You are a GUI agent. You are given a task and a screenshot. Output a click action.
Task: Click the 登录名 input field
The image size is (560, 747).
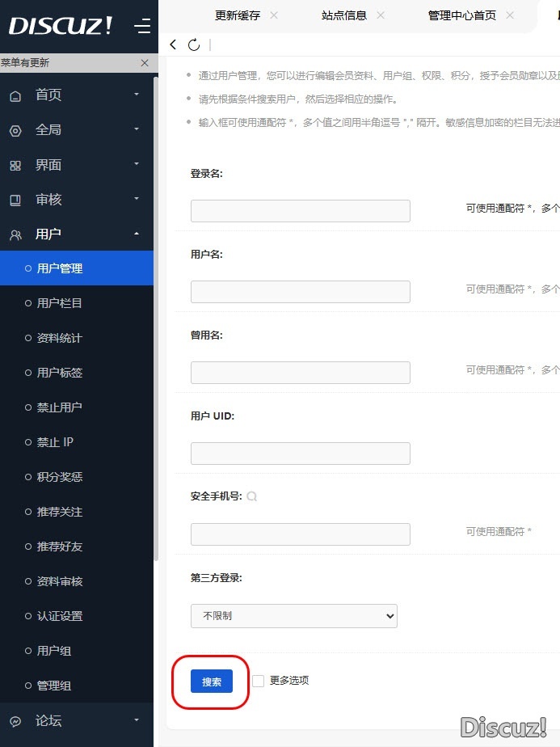point(301,211)
